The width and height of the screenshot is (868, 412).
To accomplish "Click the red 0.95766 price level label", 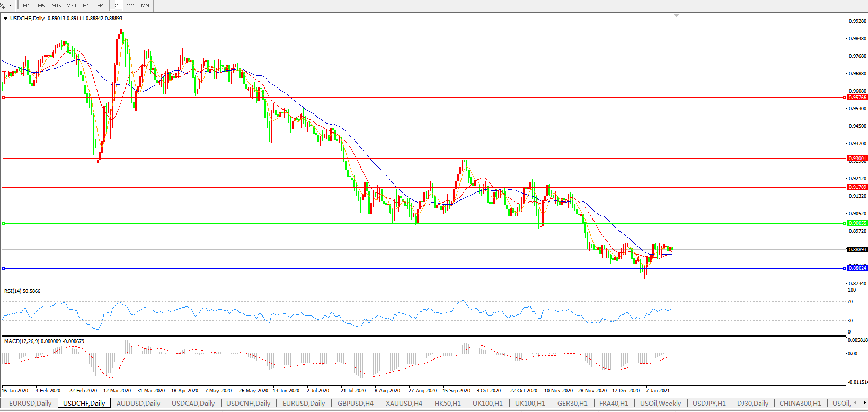I will coord(857,98).
